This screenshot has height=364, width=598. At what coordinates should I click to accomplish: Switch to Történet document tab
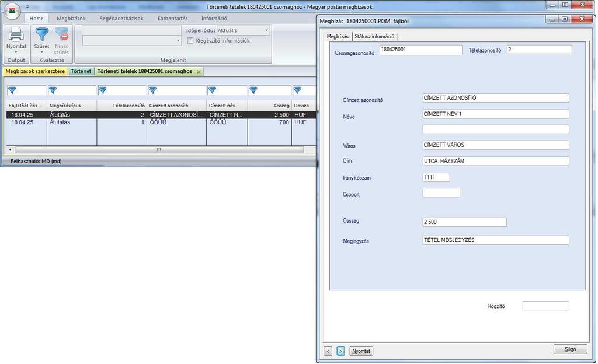pyautogui.click(x=81, y=71)
